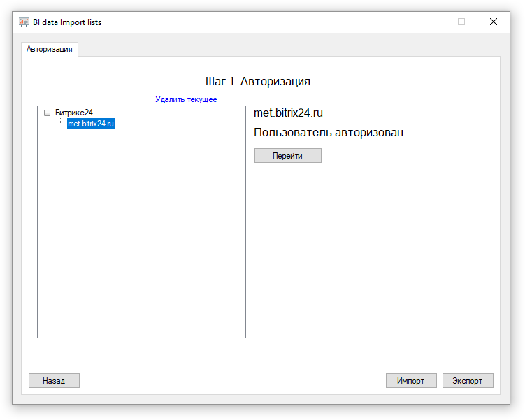Select met.bitrix24.ru in the tree
Screen dimensions: 525x420
(91, 124)
